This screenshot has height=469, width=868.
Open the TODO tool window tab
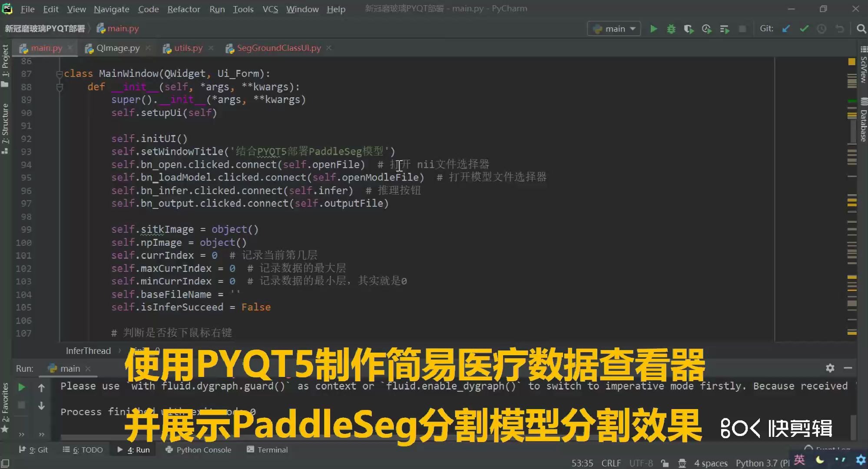83,450
